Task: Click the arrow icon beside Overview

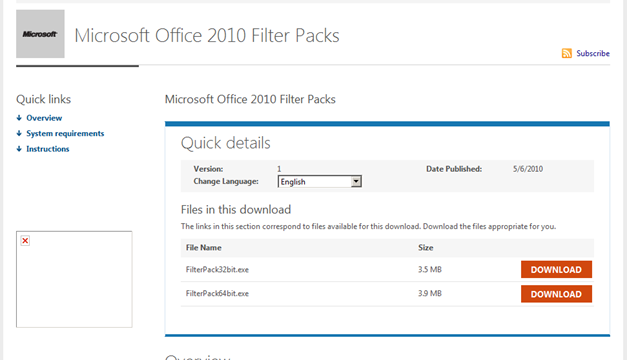Action: 19,118
